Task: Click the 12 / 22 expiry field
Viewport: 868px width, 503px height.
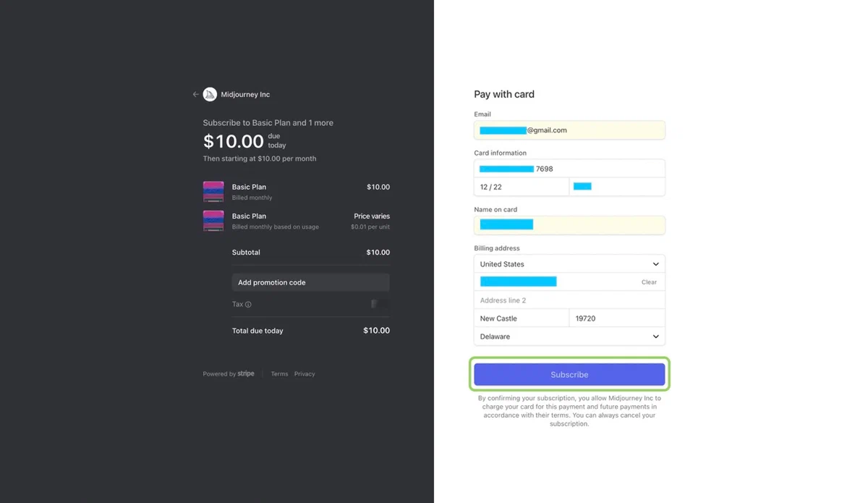Action: click(521, 186)
